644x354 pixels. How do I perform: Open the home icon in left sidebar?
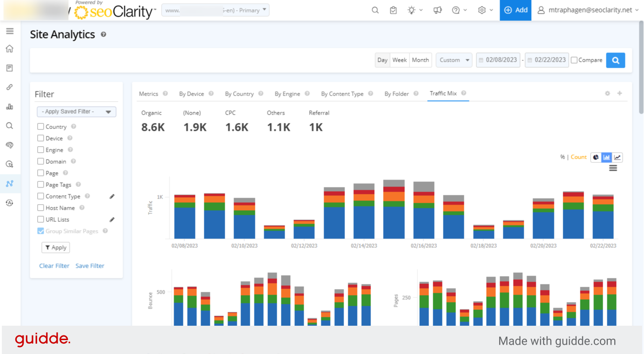[x=10, y=49]
